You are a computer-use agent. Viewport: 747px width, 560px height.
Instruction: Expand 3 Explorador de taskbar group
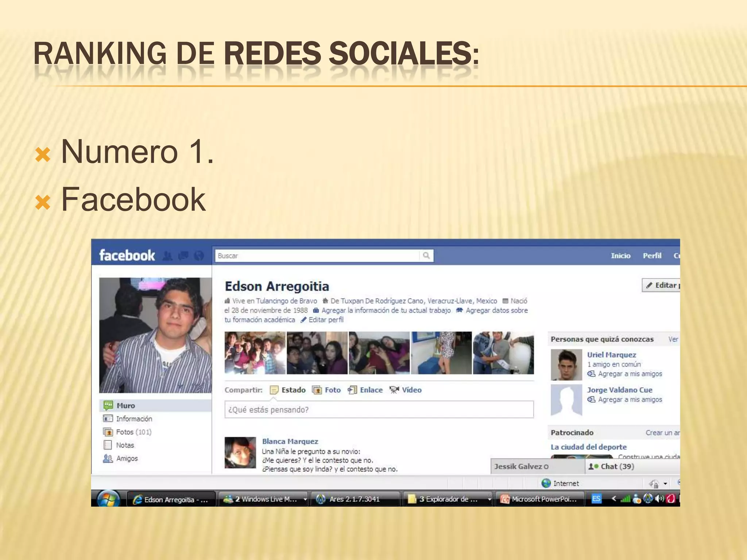tap(448, 499)
